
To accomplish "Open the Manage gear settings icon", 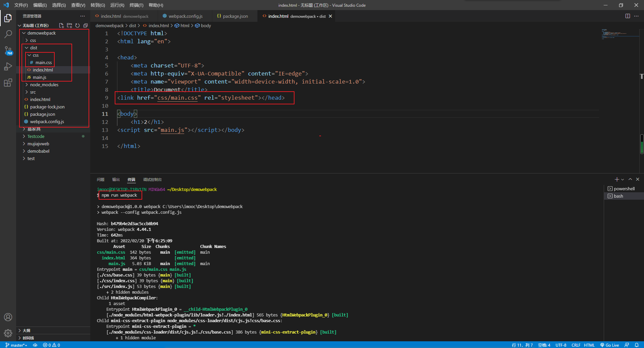I will tap(8, 333).
